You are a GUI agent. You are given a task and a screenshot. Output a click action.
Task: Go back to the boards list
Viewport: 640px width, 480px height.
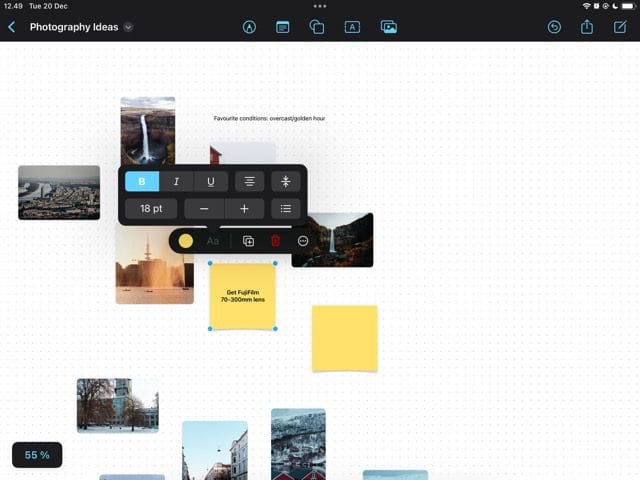12,27
